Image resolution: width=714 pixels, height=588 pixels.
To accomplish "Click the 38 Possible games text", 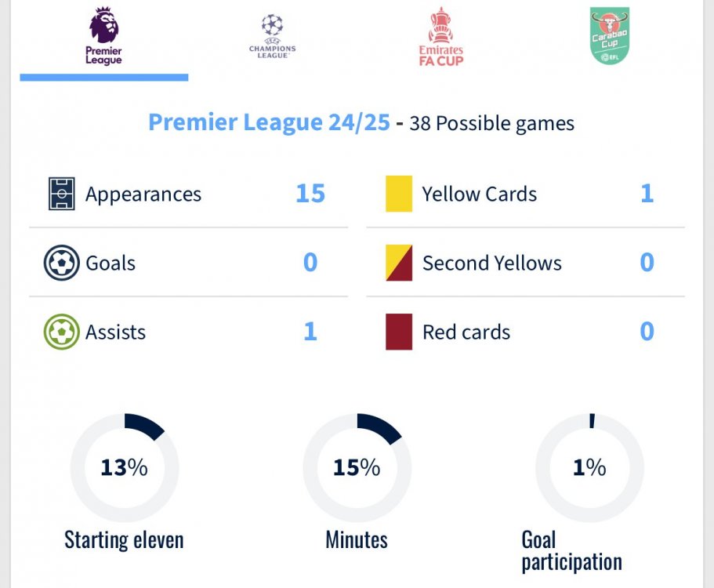I will [491, 124].
